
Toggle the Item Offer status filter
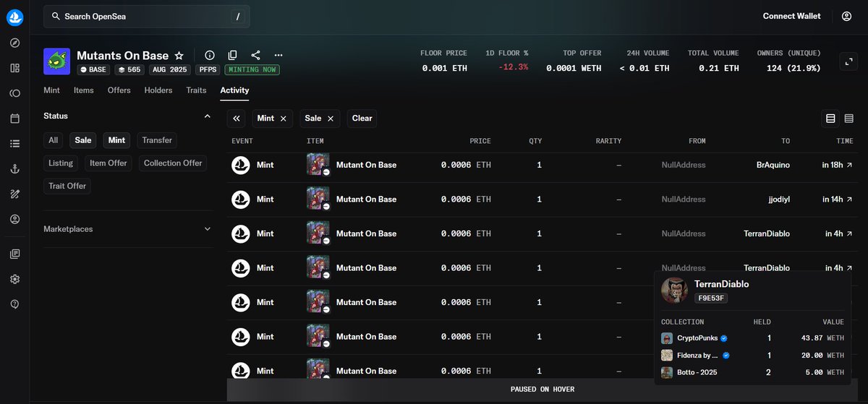(109, 163)
